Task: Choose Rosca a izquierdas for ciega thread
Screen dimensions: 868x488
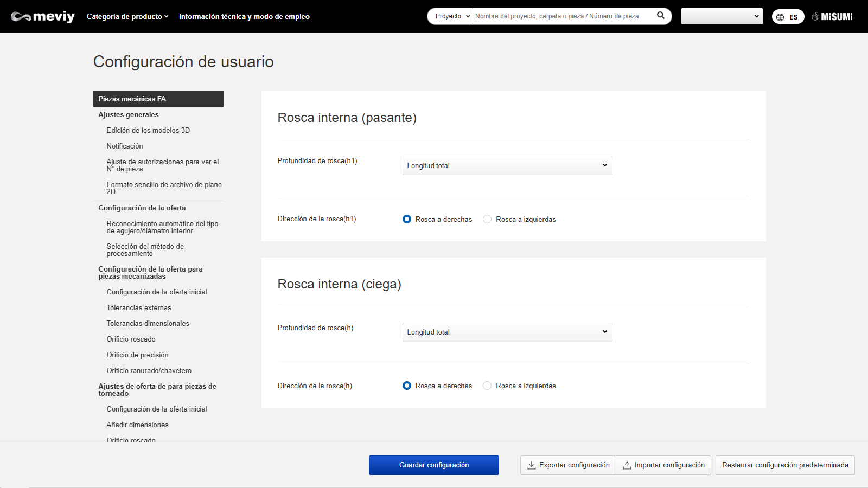Action: coord(487,386)
